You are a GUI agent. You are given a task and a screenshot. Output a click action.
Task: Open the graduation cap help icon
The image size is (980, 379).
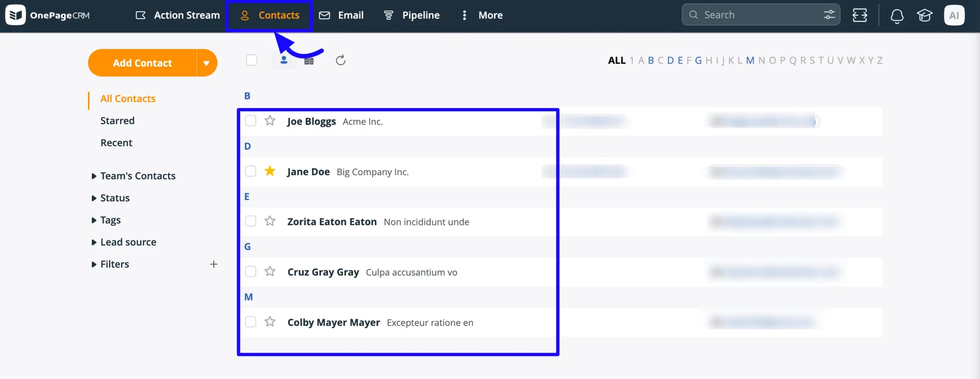click(x=924, y=16)
